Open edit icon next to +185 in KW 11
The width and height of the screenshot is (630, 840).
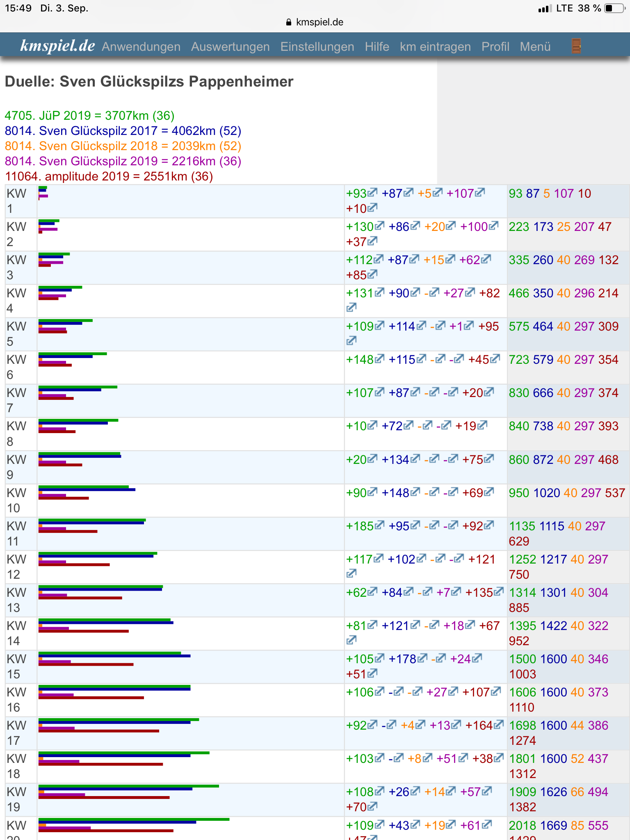380,525
